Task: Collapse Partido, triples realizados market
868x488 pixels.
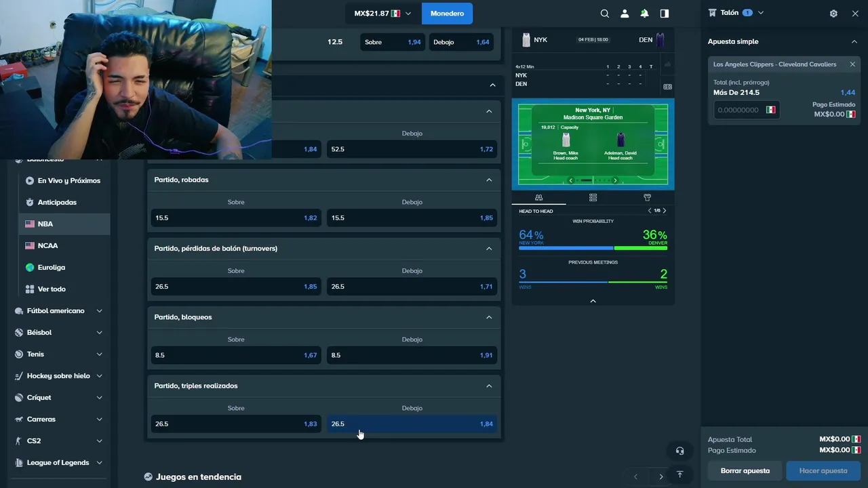Action: 489,386
